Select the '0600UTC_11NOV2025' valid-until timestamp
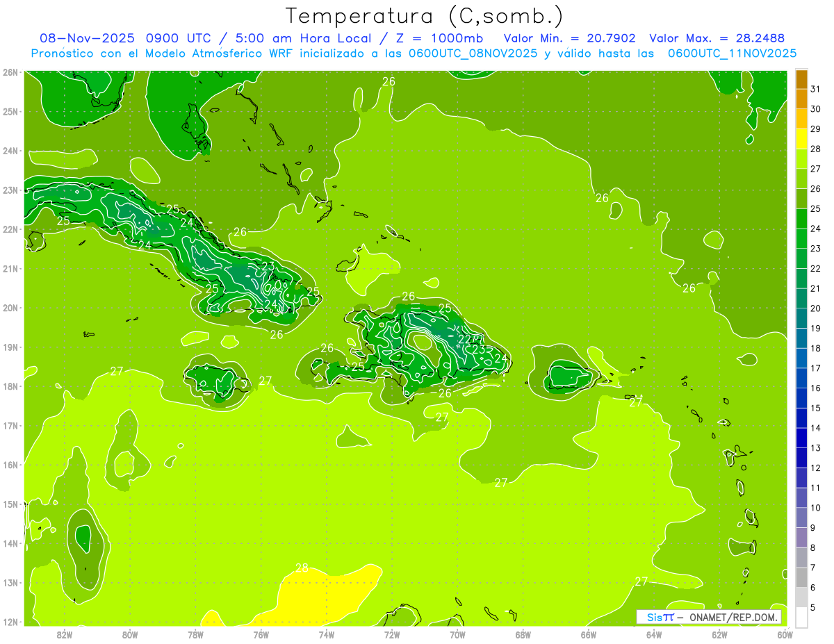 [x=732, y=53]
